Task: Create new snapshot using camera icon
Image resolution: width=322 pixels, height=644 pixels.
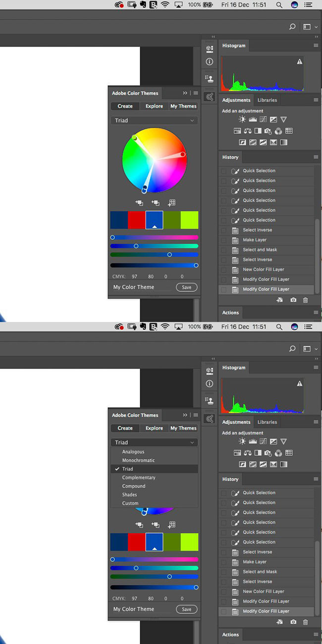Action: [x=293, y=300]
